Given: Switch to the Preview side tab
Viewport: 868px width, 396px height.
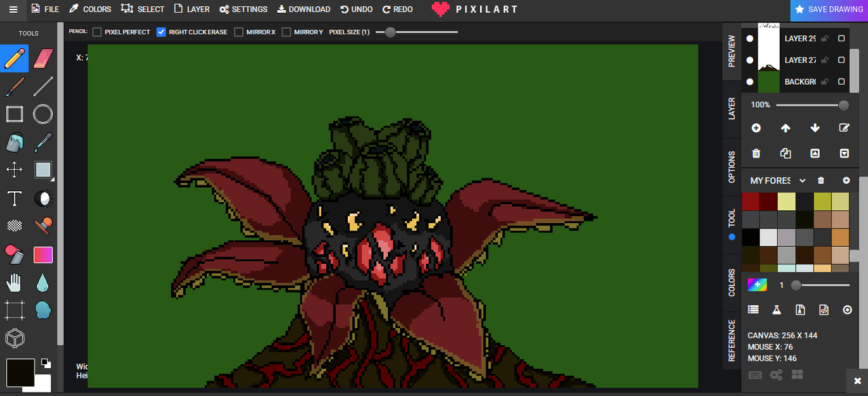Looking at the screenshot, I should point(732,51).
